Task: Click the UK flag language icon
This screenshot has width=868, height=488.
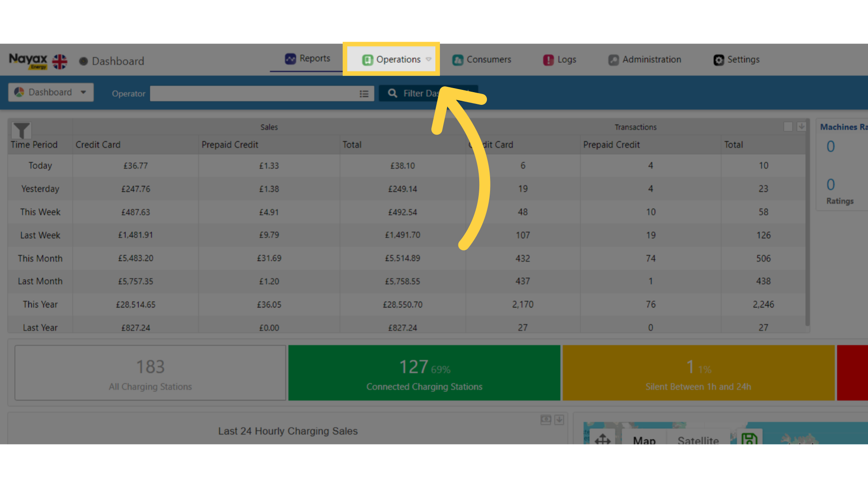Action: click(x=60, y=61)
